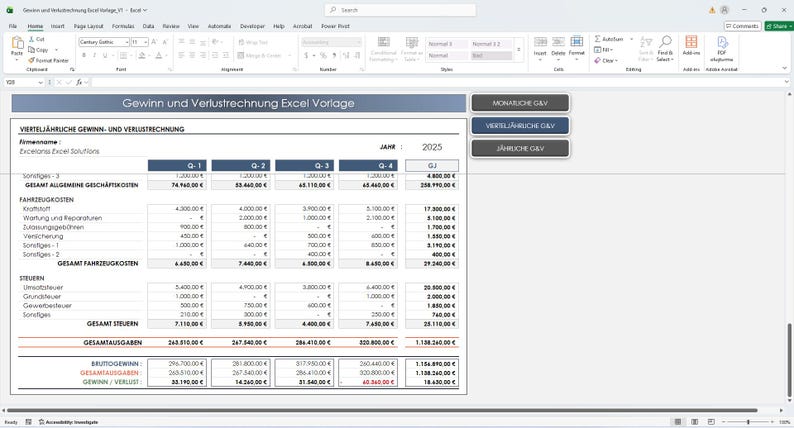794x428 pixels.
Task: Click the Insert Function fx icon
Action: click(79, 82)
